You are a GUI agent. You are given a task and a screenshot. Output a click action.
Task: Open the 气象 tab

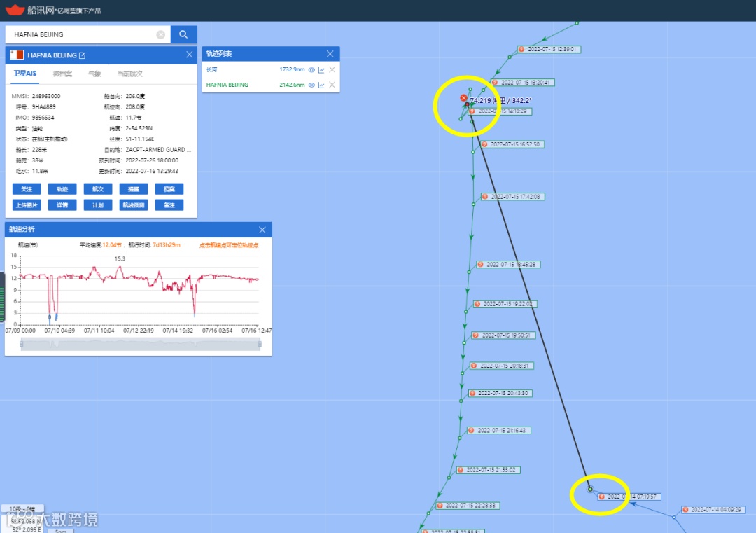click(x=94, y=74)
